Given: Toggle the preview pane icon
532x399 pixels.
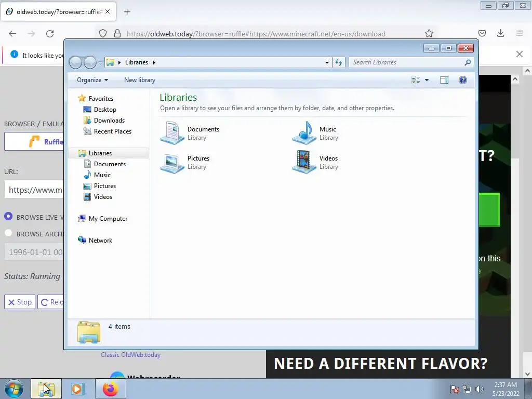Looking at the screenshot, I should (x=444, y=80).
